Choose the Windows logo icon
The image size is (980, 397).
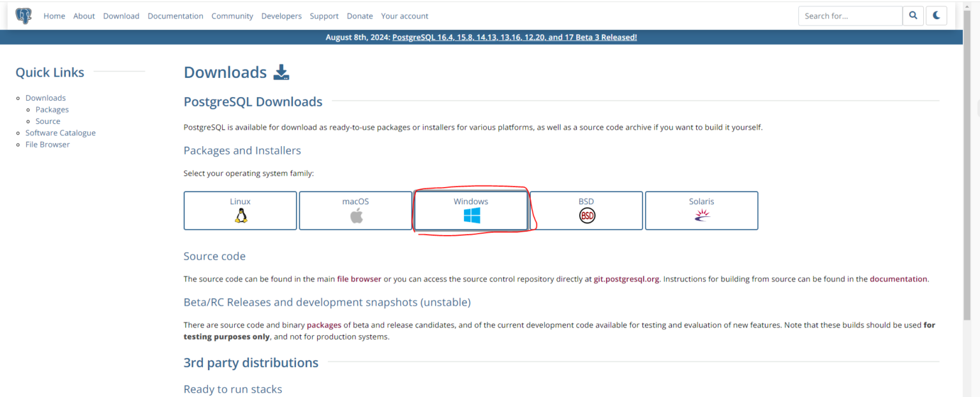471,216
